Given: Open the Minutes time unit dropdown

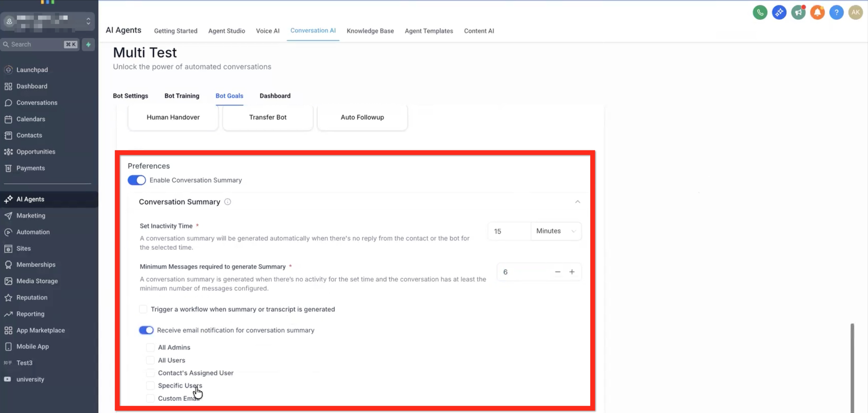Looking at the screenshot, I should point(556,231).
